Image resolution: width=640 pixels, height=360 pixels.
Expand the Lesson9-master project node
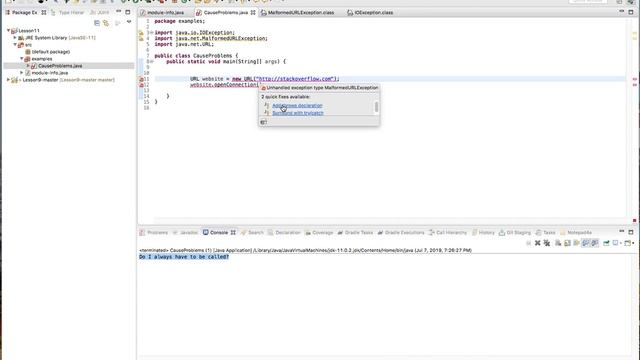[8, 80]
